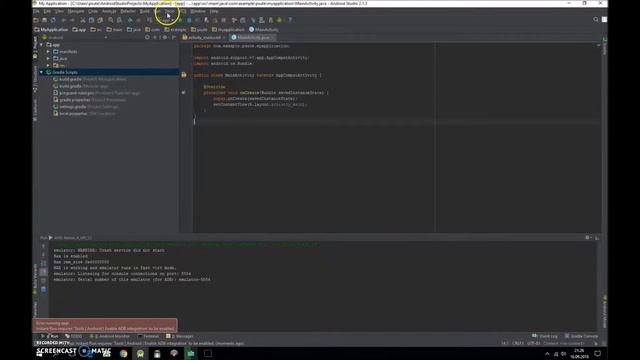
Task: Open settings.gradle file
Action: [86, 107]
